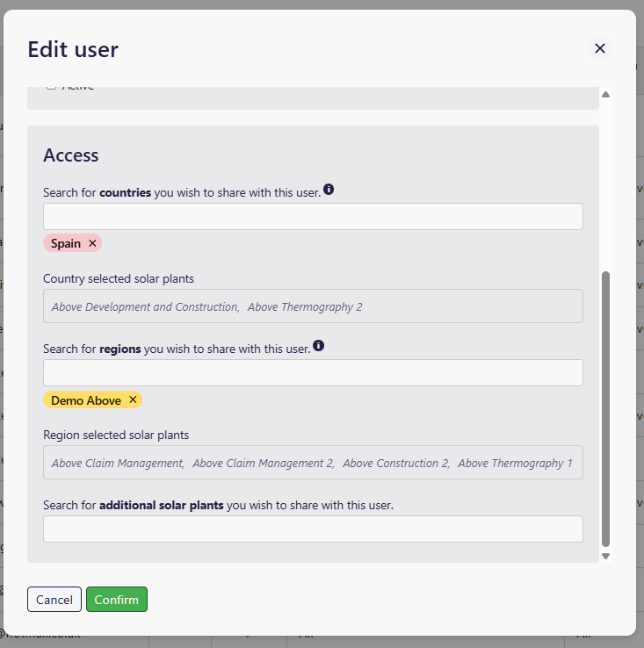This screenshot has height=648, width=644.
Task: Confirm the user edits
Action: click(117, 600)
